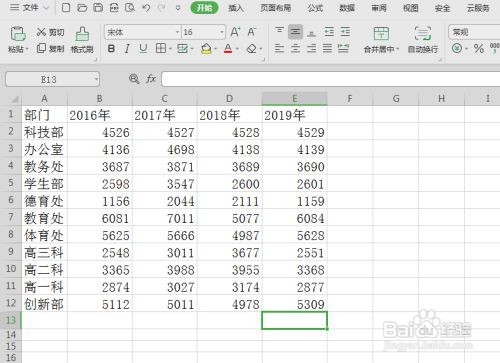500x363 pixels.
Task: Open the 审阅 tab
Action: pyautogui.click(x=379, y=8)
